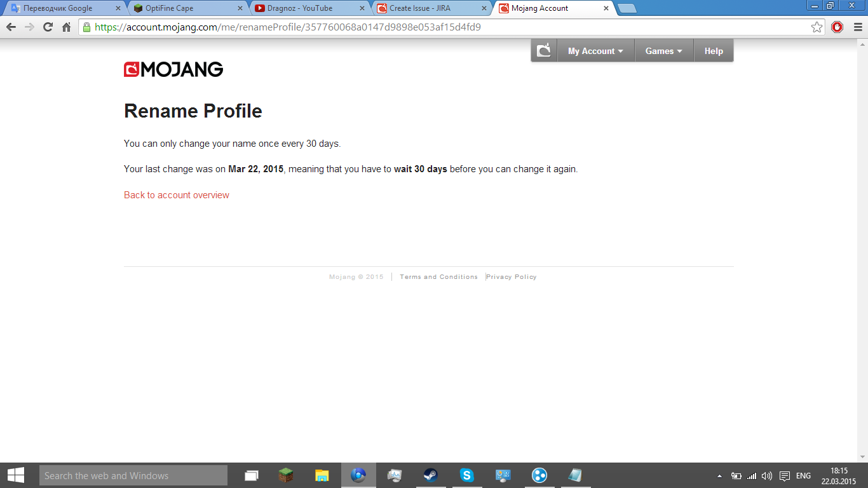Open the computer settings icon in taskbar
The width and height of the screenshot is (868, 488).
(x=503, y=475)
